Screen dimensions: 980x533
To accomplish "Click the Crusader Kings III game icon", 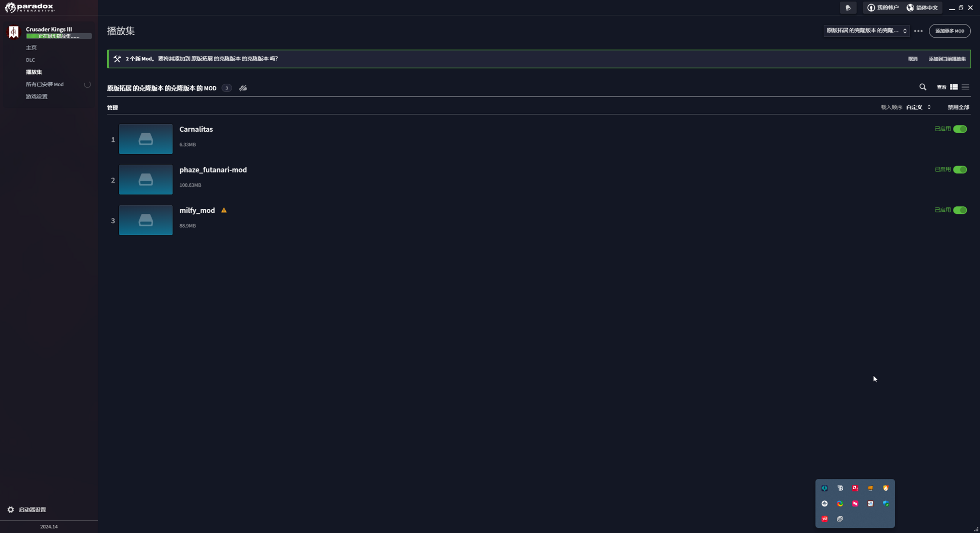I will click(14, 32).
